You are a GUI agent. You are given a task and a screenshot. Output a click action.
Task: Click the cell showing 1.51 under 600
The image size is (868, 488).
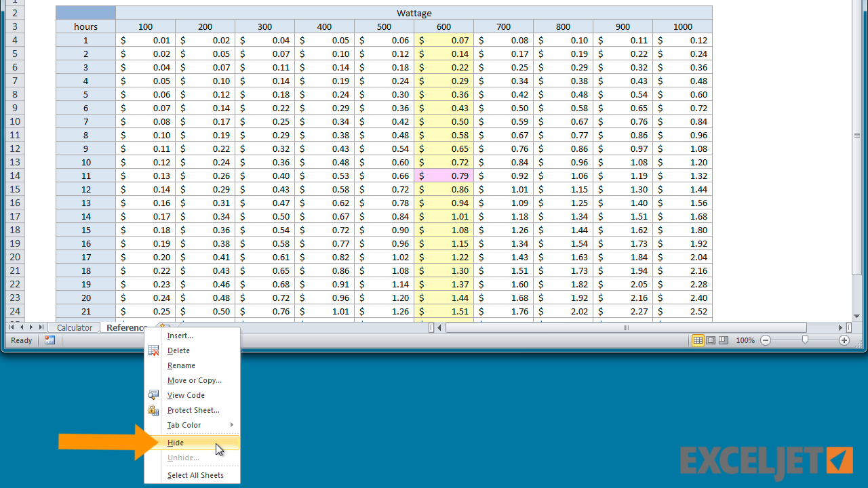click(x=443, y=311)
